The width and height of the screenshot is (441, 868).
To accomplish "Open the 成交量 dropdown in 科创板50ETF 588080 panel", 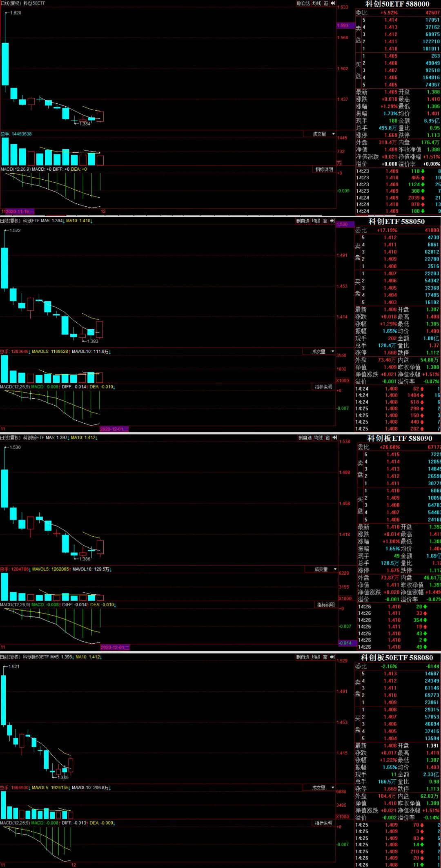I will pyautogui.click(x=319, y=788).
